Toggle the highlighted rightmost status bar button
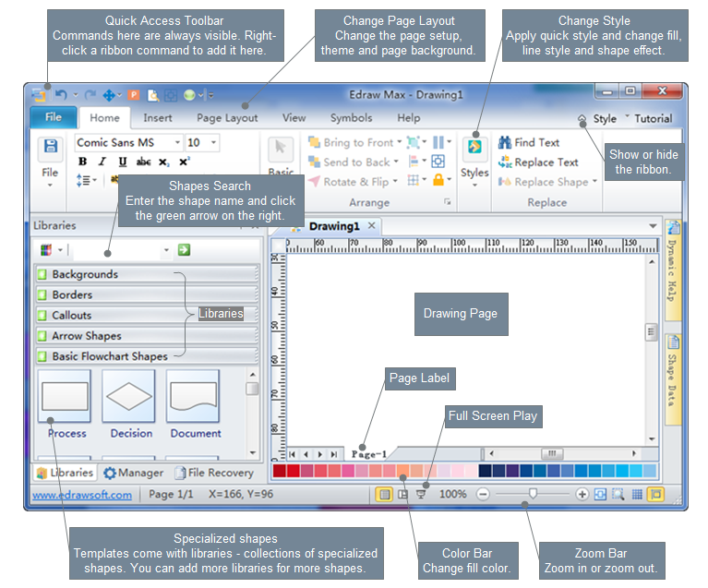Viewport: 708px width, 588px height. (655, 495)
